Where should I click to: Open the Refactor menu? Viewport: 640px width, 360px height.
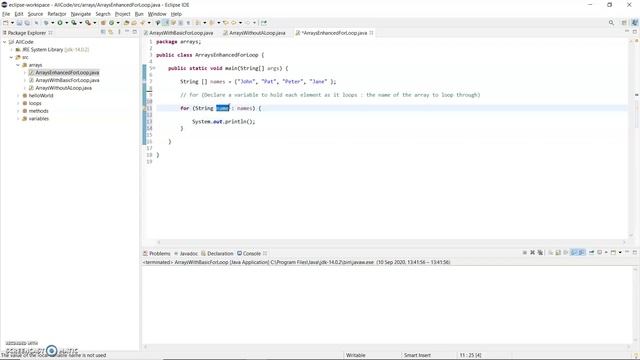(57, 14)
